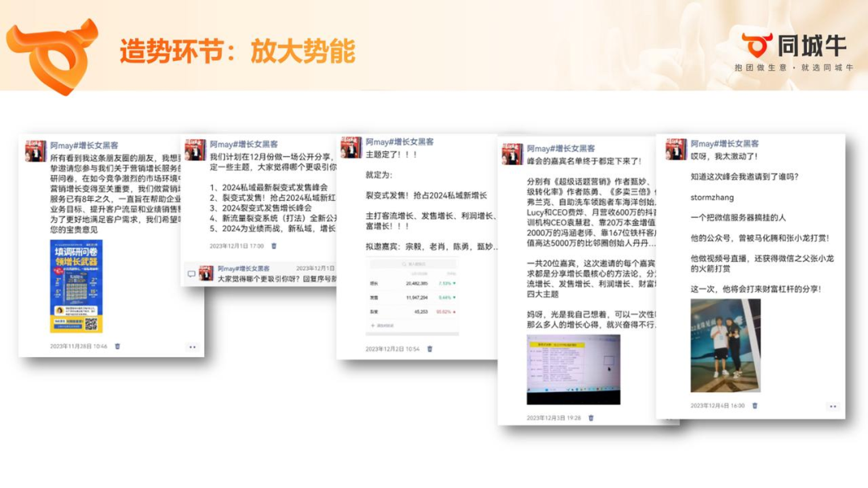Click the line 裂变式发售！抢占2024私域新增长
This screenshot has width=868, height=488.
(x=426, y=195)
